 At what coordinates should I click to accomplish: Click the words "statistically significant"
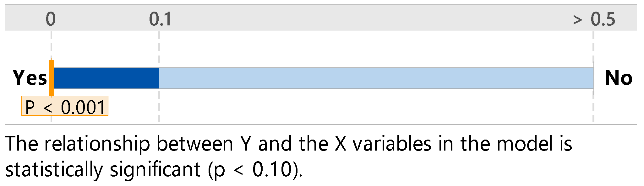103,169
